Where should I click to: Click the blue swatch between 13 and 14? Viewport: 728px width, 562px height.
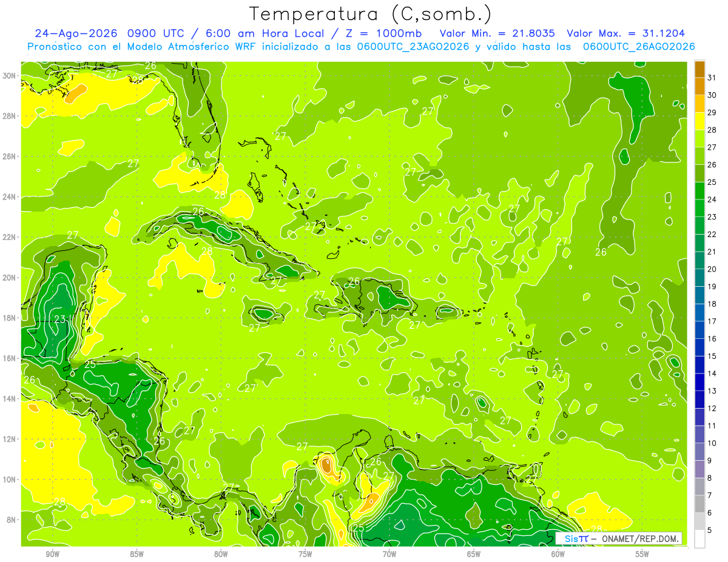tap(699, 382)
